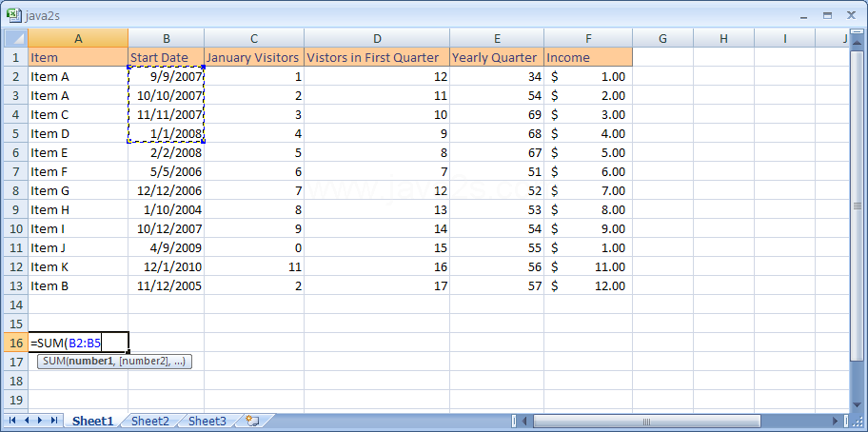Click the 'Item G' cell
Viewport: 868px width, 432px height.
click(x=78, y=190)
